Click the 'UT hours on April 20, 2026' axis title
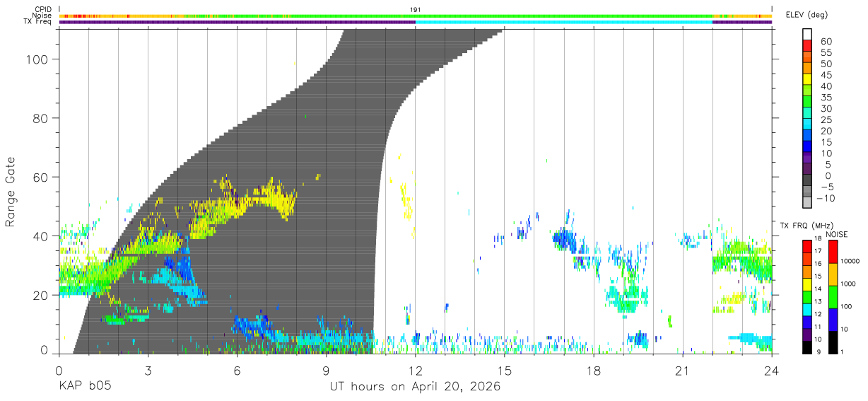This screenshot has height=401, width=868. (x=415, y=387)
